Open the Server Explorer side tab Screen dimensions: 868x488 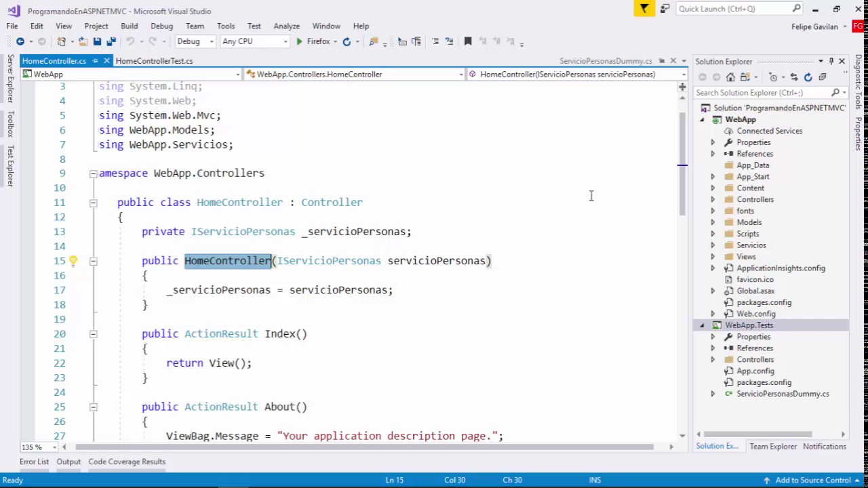click(10, 80)
